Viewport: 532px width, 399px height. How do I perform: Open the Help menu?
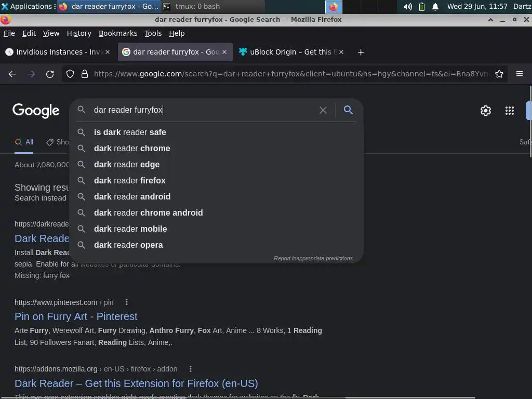[x=177, y=33]
